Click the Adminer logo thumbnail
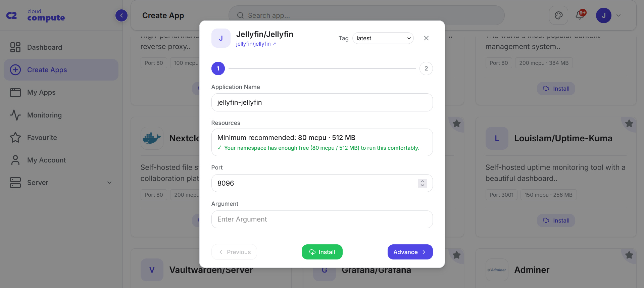 tap(497, 270)
